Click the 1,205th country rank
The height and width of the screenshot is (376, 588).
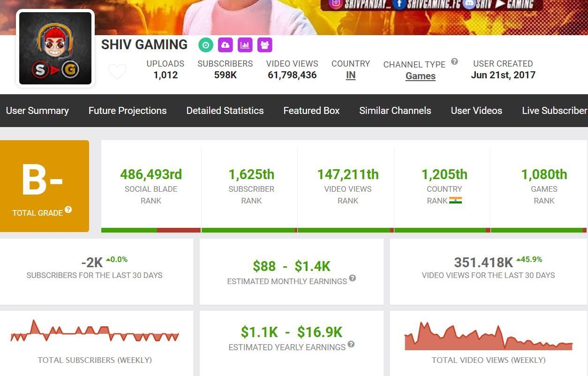[x=445, y=174]
